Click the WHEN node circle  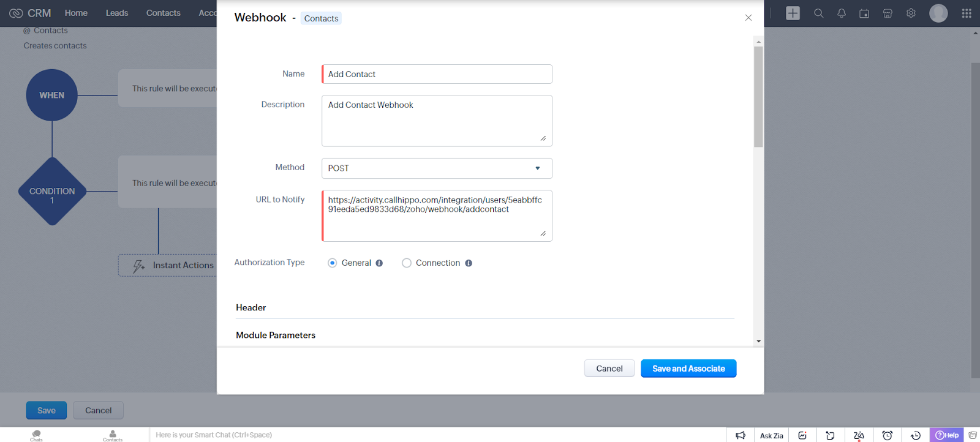point(51,95)
